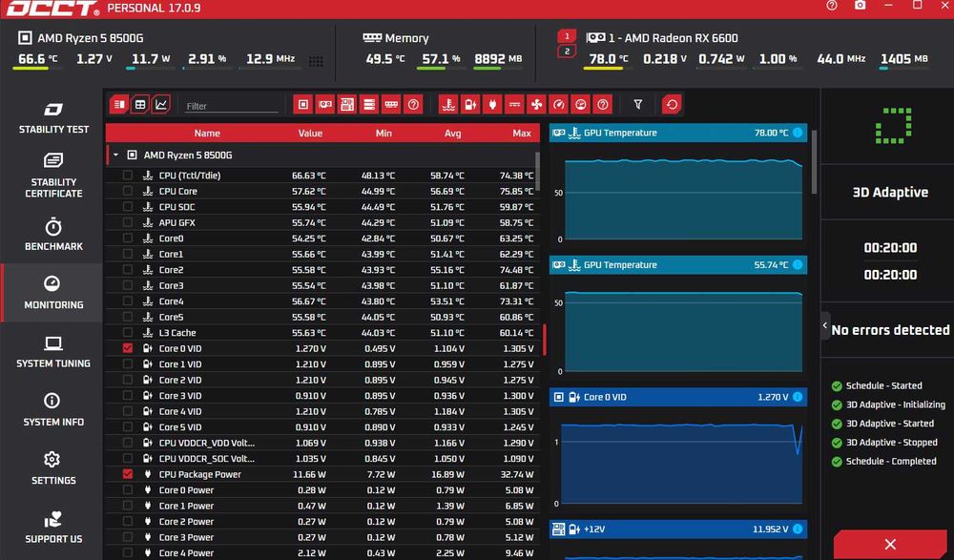Take a screenshot with the camera icon
The image size is (954, 560).
point(860,6)
